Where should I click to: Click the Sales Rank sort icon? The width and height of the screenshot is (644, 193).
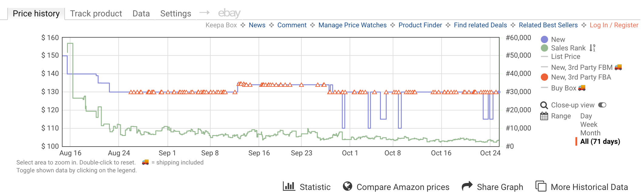[x=592, y=48]
